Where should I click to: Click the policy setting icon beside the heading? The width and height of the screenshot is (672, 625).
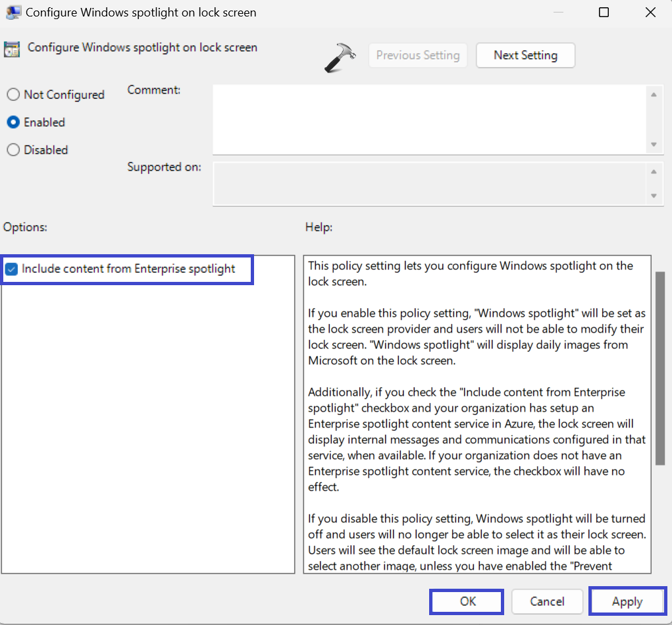coord(12,49)
